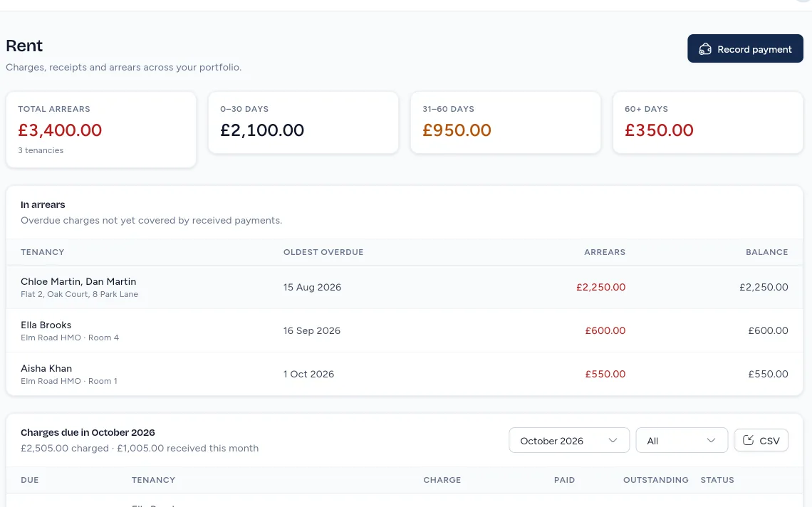Click the 3 tenancies label
The width and height of the screenshot is (812, 507).
click(x=41, y=150)
